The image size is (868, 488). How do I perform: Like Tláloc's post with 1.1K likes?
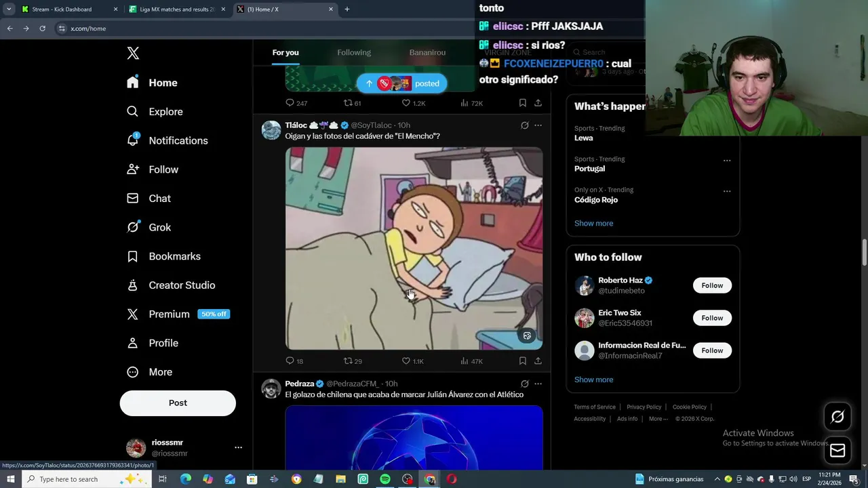[x=412, y=361]
